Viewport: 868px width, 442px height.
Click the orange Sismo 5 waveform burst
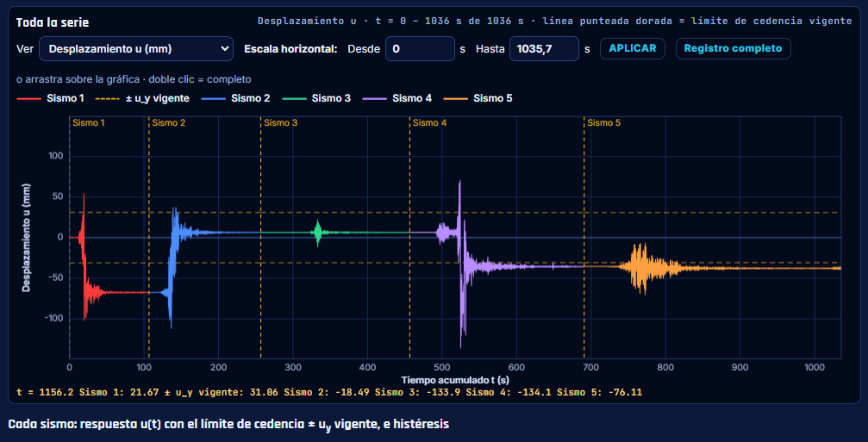641,268
